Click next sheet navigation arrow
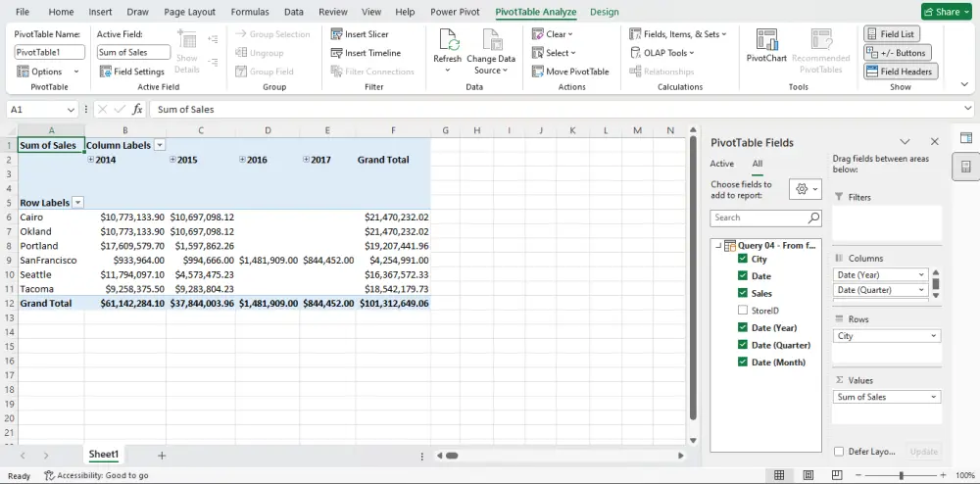 pyautogui.click(x=46, y=456)
